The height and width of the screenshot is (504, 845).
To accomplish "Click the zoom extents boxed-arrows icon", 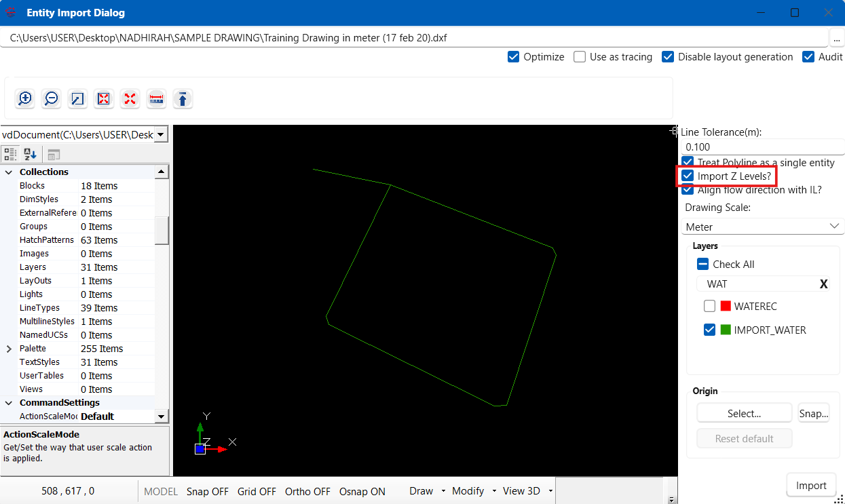I will pyautogui.click(x=104, y=99).
